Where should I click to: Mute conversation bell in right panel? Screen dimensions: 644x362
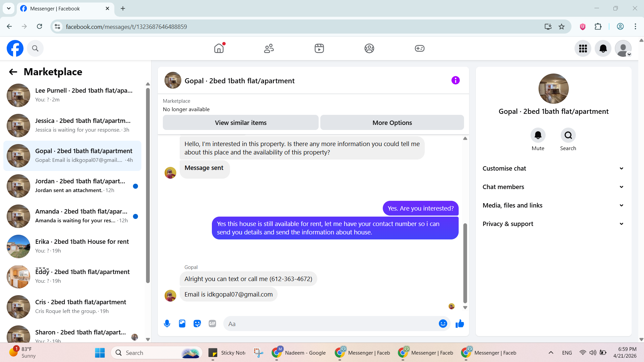point(538,135)
